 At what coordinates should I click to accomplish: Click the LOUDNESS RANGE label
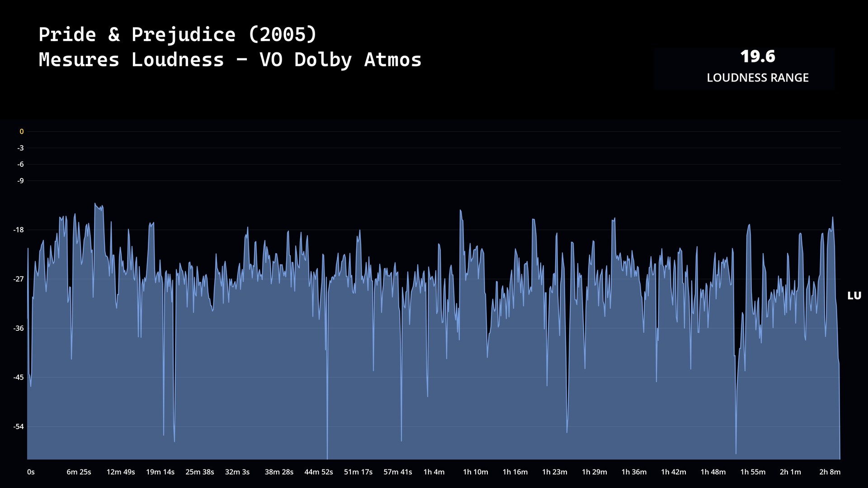757,78
